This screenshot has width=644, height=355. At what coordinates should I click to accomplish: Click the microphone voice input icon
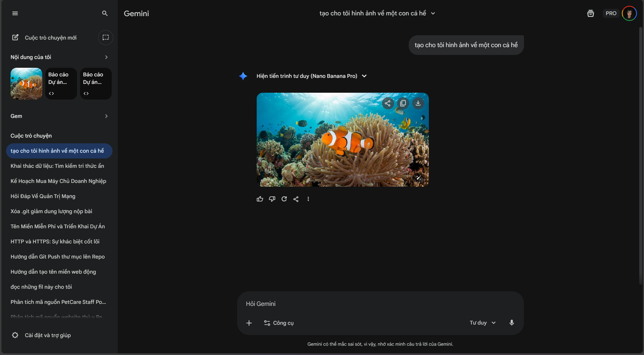tap(512, 323)
